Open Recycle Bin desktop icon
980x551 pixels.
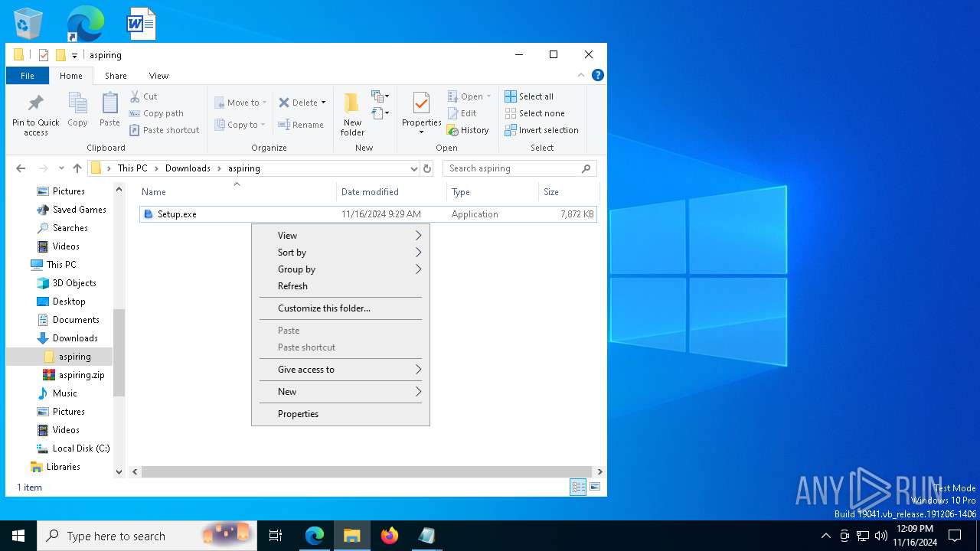[28, 24]
